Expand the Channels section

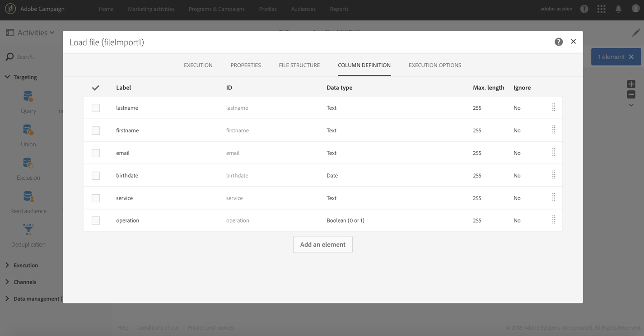click(7, 282)
